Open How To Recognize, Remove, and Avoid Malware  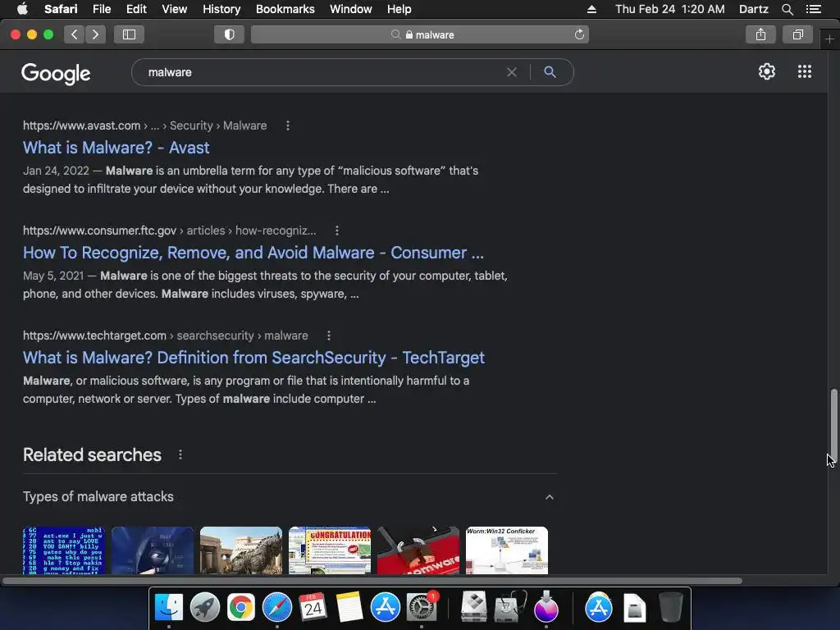coord(253,253)
